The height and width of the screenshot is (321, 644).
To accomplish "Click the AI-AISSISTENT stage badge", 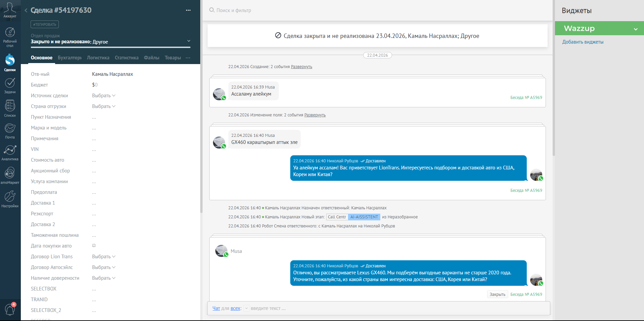I will 364,217.
